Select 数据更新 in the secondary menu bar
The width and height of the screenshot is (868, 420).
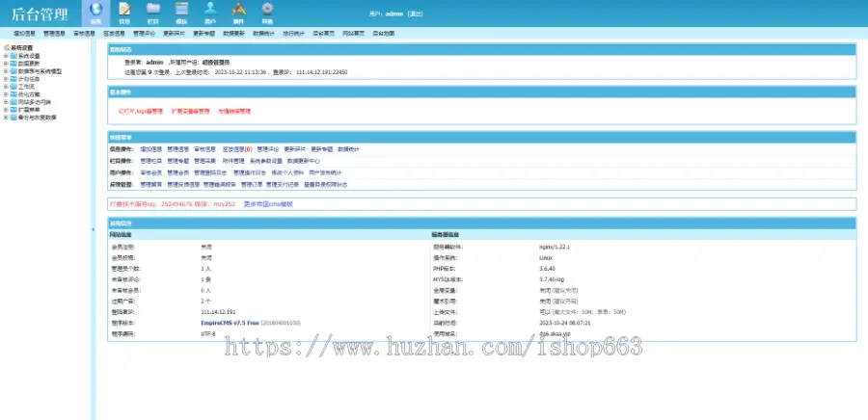click(233, 34)
